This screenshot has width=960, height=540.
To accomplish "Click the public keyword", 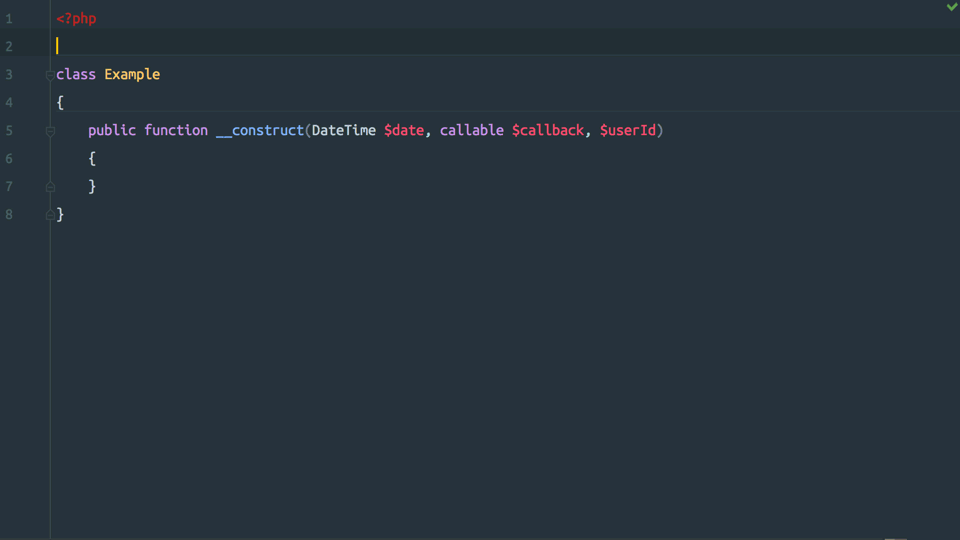I will pyautogui.click(x=112, y=130).
